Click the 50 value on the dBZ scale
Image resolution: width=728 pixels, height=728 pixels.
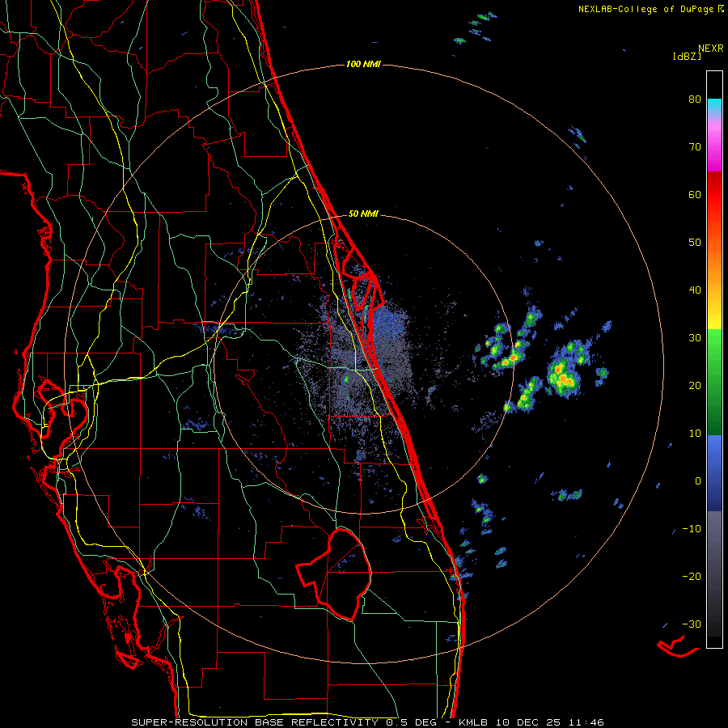(695, 243)
